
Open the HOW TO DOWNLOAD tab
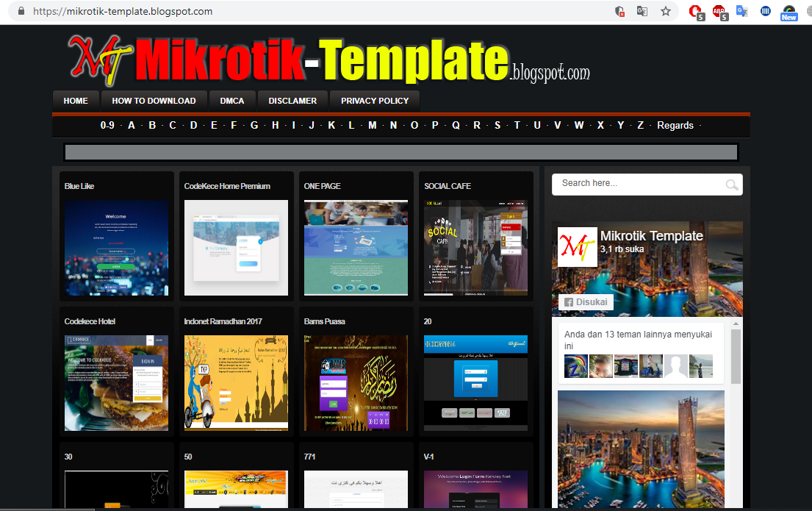154,101
